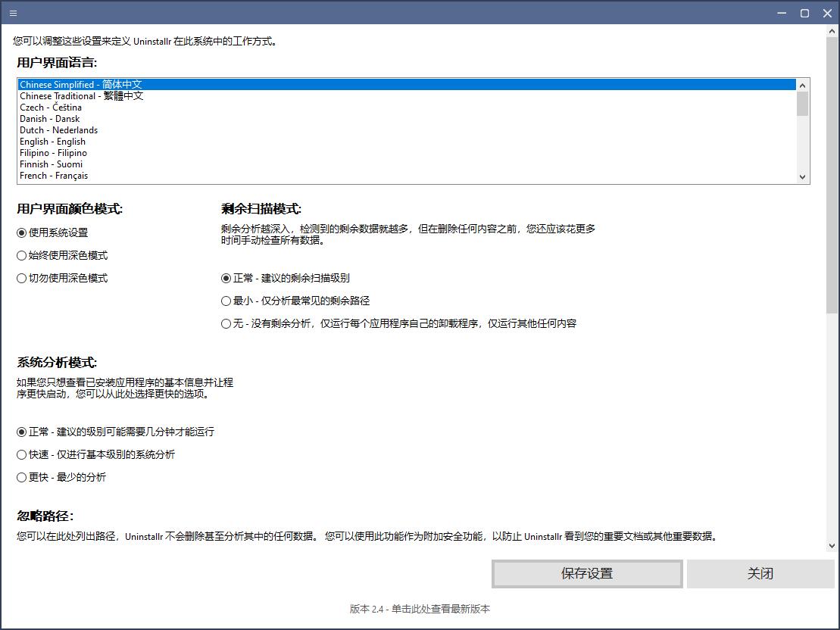The width and height of the screenshot is (840, 630).
Task: Click settings page scroll up arrow
Action: pos(832,31)
